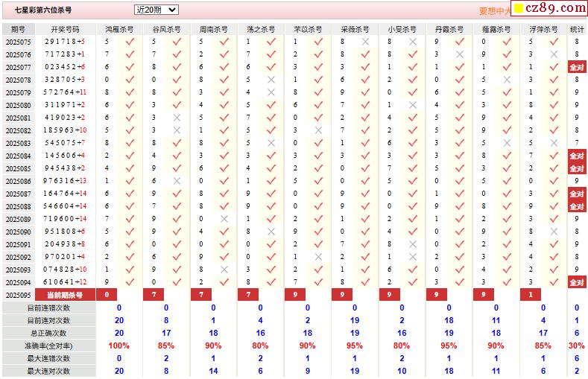Click the 统计 column header

point(577,29)
